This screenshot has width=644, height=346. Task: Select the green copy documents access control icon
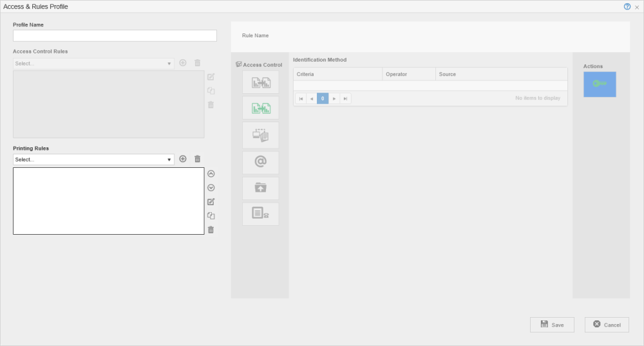260,108
